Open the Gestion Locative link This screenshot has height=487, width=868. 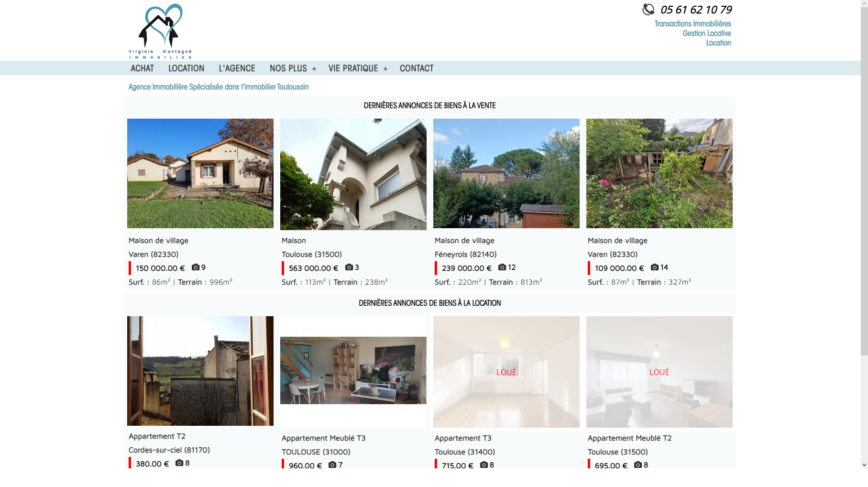706,33
